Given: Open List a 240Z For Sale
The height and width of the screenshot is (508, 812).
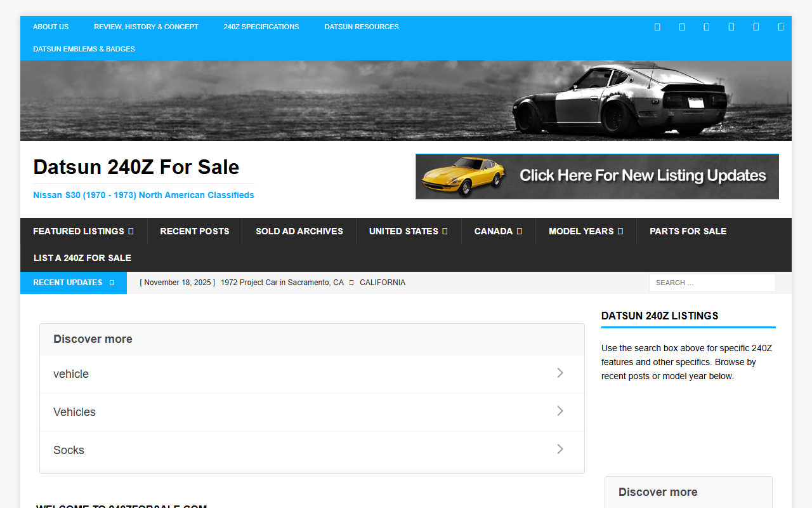Looking at the screenshot, I should coord(82,258).
